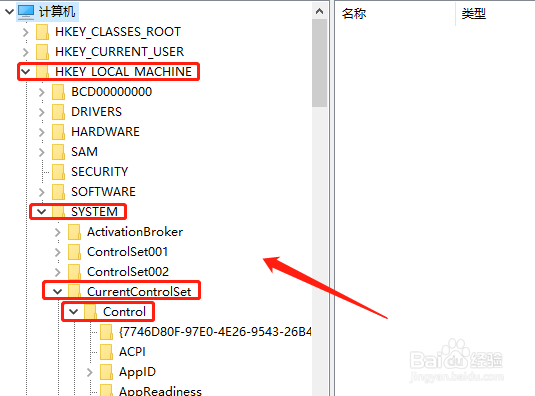Click the DRIVERS folder icon

click(58, 112)
